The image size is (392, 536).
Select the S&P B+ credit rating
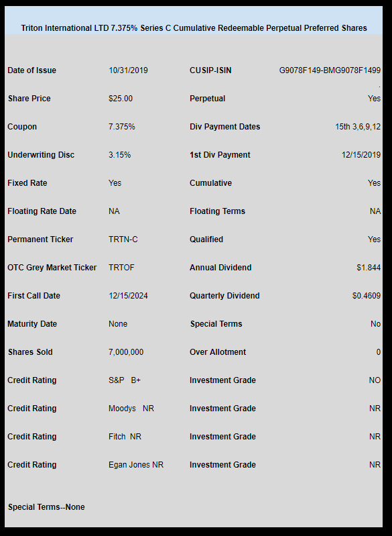pos(125,380)
